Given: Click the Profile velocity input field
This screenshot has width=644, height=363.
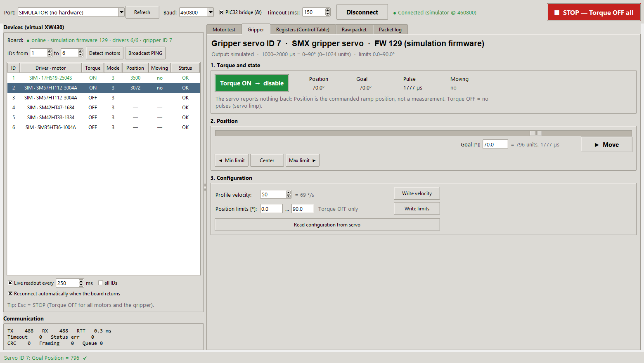Looking at the screenshot, I should (x=273, y=194).
